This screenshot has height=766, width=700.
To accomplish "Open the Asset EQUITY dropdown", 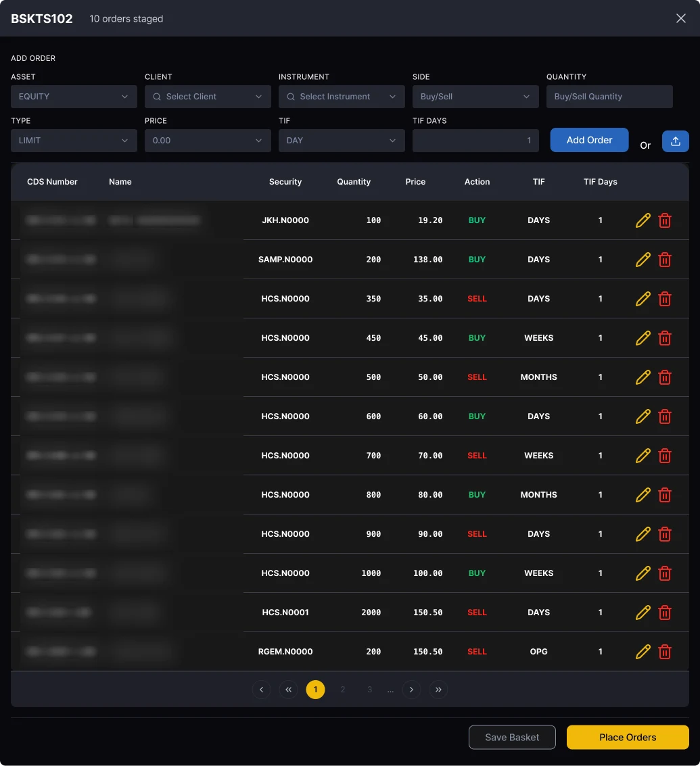I will pos(74,97).
